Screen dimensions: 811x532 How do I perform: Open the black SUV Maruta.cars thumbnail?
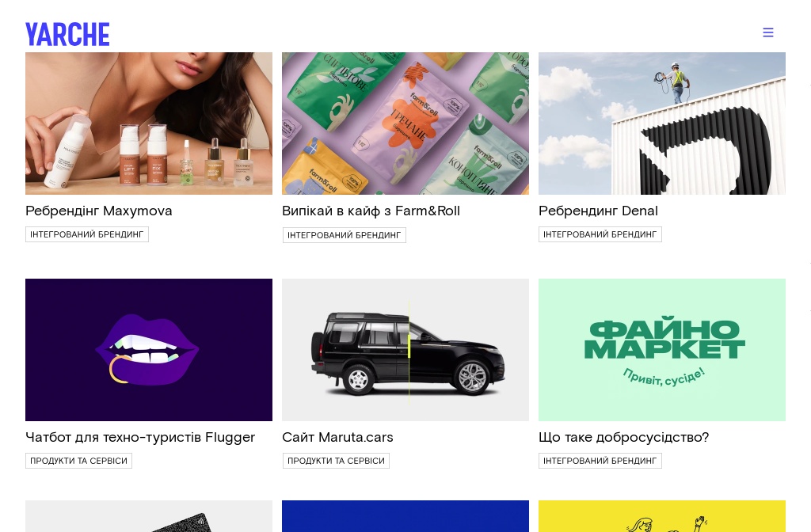pos(405,350)
